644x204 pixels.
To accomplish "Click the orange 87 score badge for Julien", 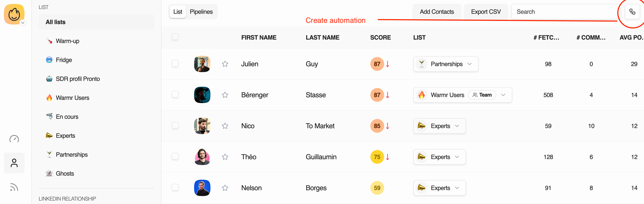I will tap(377, 64).
